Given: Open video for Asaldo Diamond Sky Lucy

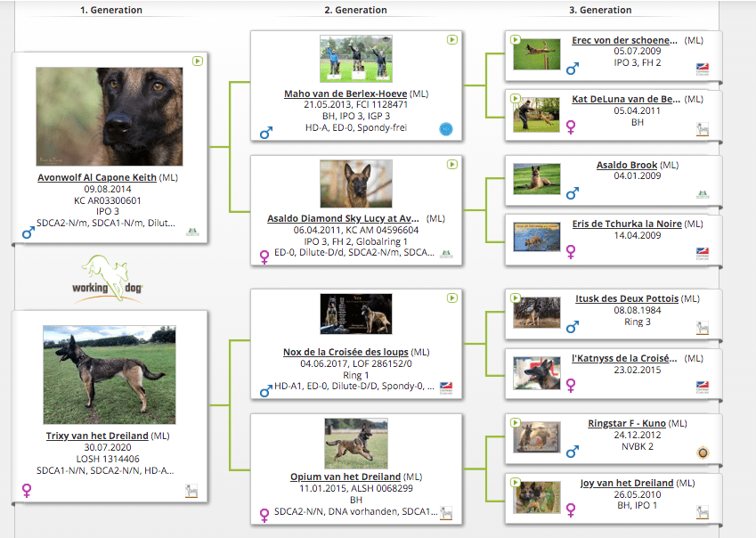Looking at the screenshot, I should (452, 165).
